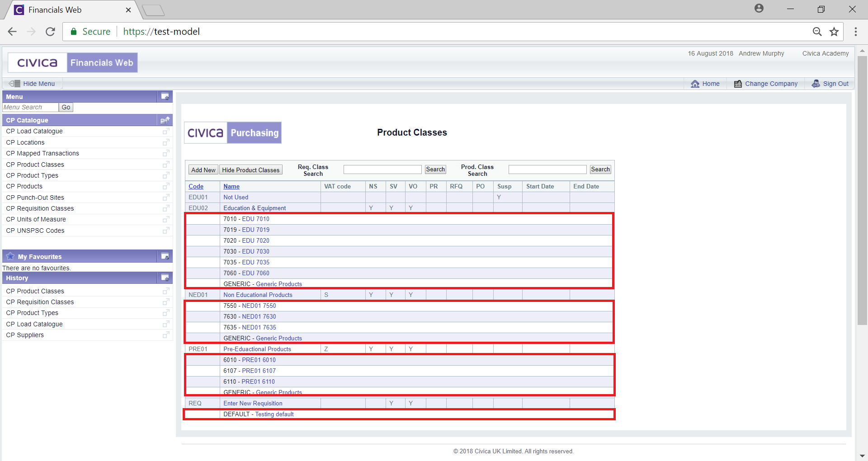
Task: Open a new browser tab button
Action: coord(153,10)
